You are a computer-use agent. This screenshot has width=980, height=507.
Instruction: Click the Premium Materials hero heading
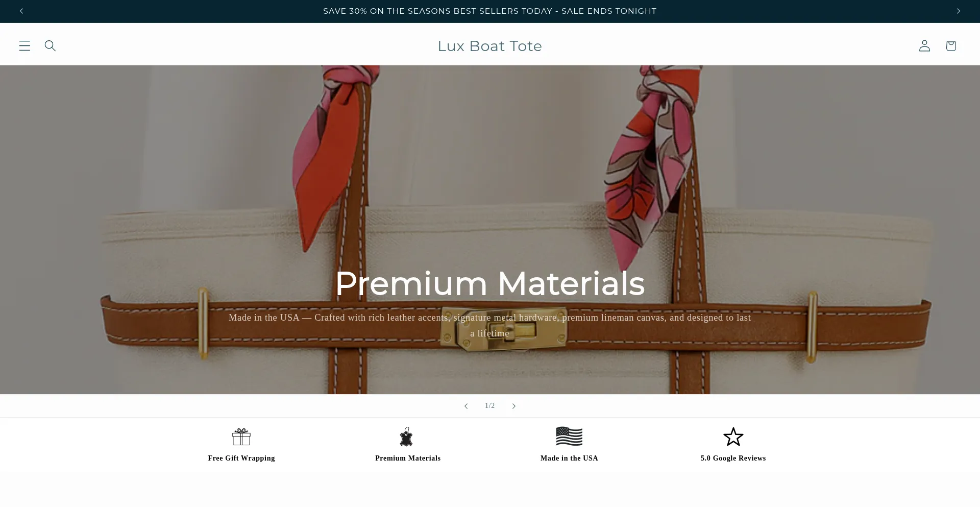tap(490, 283)
